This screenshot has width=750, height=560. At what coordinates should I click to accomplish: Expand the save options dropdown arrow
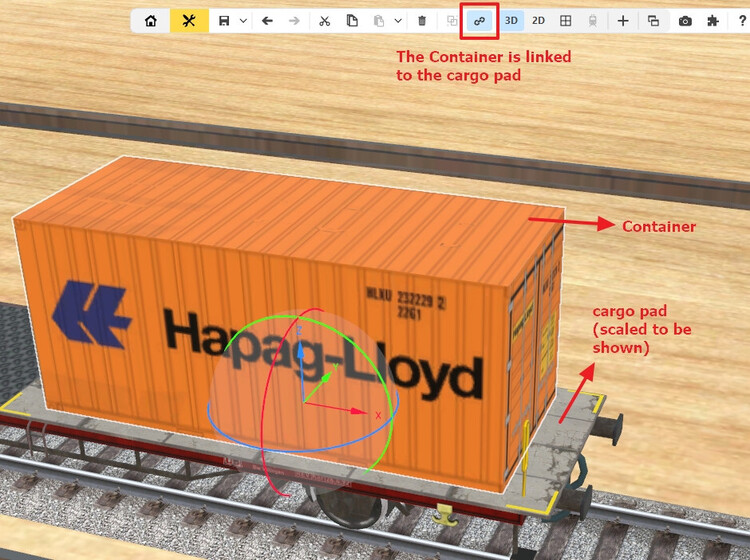[x=243, y=21]
